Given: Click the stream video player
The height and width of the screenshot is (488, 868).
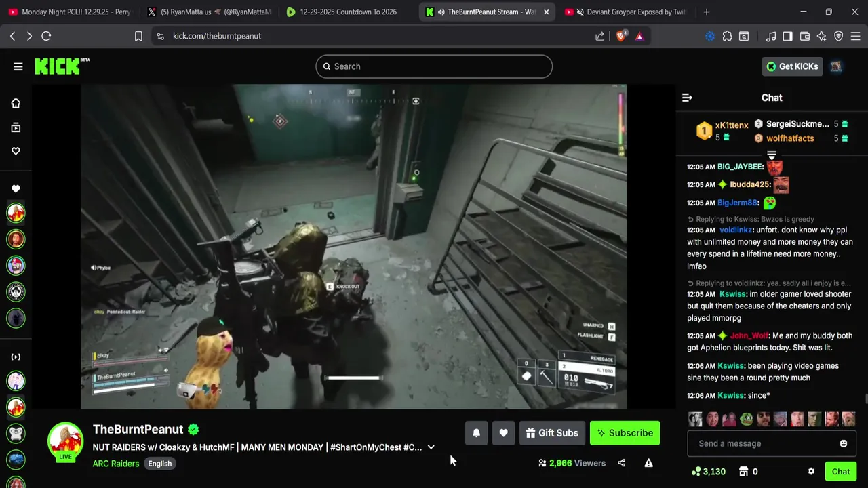Looking at the screenshot, I should [353, 247].
